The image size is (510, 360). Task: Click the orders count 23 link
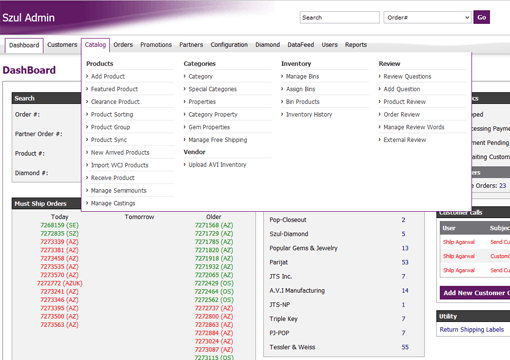pyautogui.click(x=502, y=186)
